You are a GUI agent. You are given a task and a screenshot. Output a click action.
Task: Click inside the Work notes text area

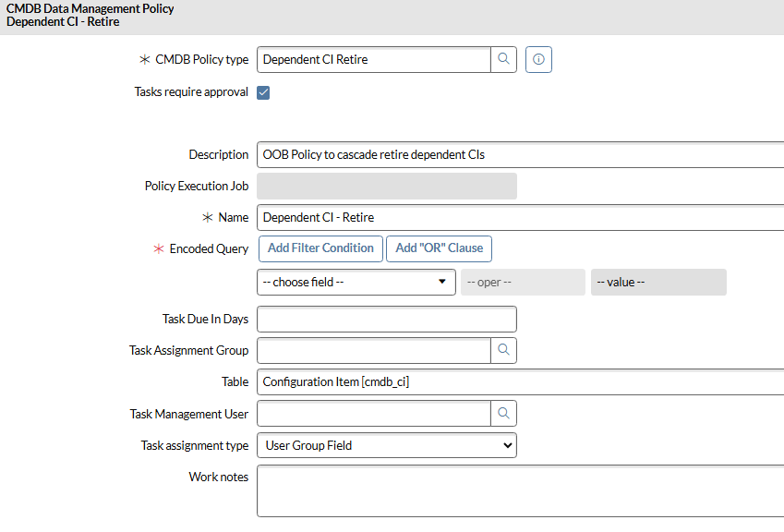521,491
